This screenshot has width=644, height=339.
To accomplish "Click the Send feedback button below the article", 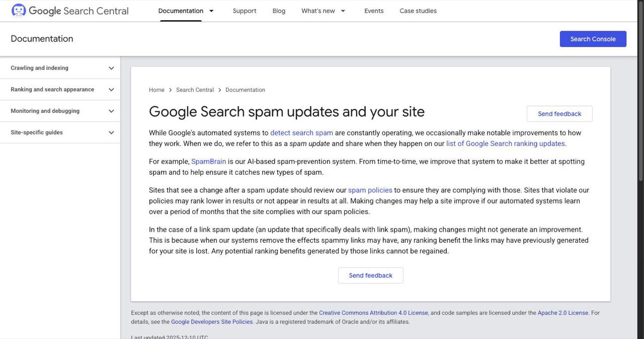I will coord(370,276).
